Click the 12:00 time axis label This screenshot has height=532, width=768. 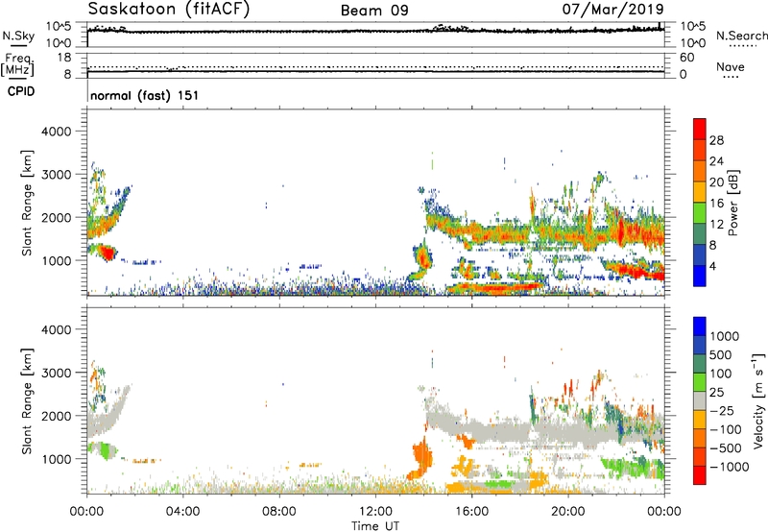[375, 512]
